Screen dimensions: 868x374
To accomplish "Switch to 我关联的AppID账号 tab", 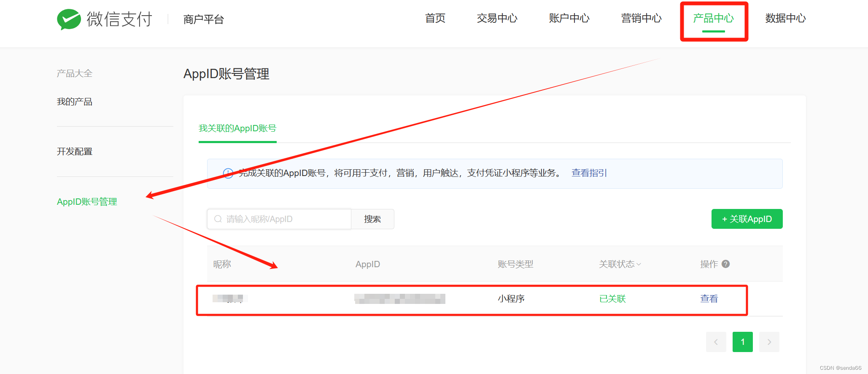I will point(237,128).
